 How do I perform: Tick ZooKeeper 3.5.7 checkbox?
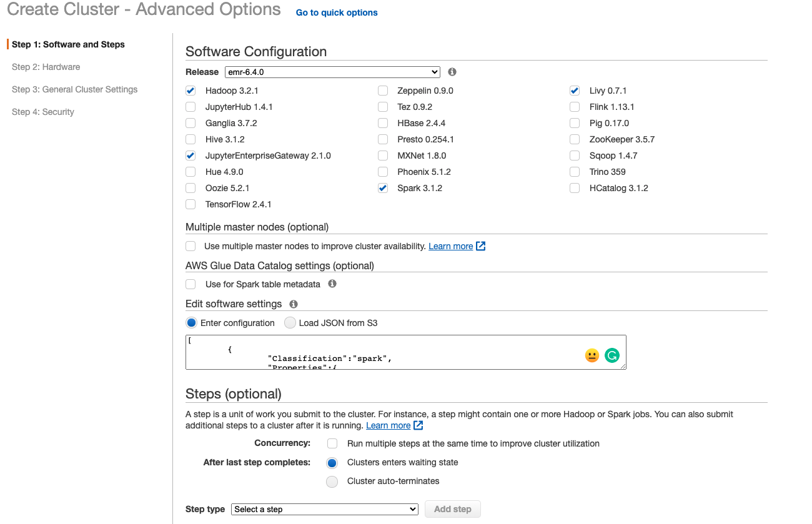(x=575, y=139)
